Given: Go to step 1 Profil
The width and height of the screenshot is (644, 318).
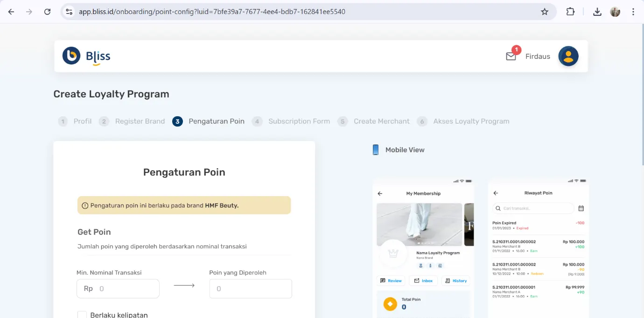Looking at the screenshot, I should pos(75,121).
